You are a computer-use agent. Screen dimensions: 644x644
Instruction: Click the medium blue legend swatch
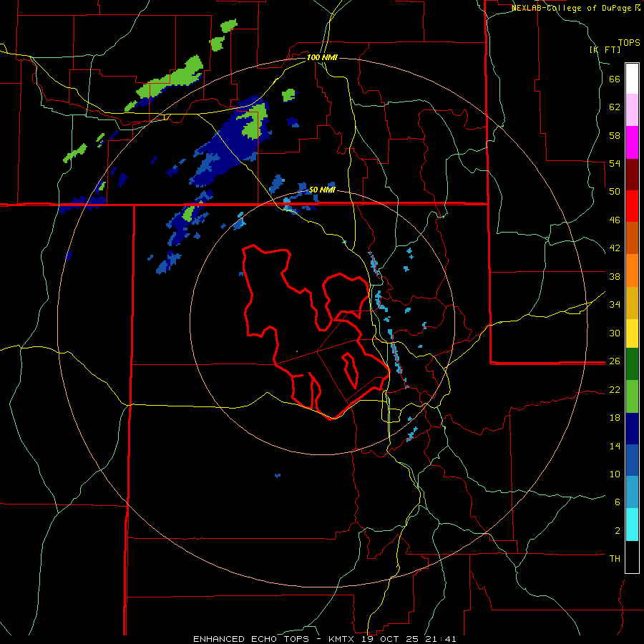632,460
